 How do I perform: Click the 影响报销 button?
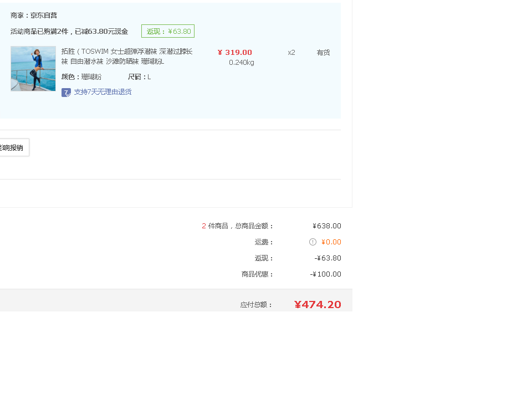point(14,147)
